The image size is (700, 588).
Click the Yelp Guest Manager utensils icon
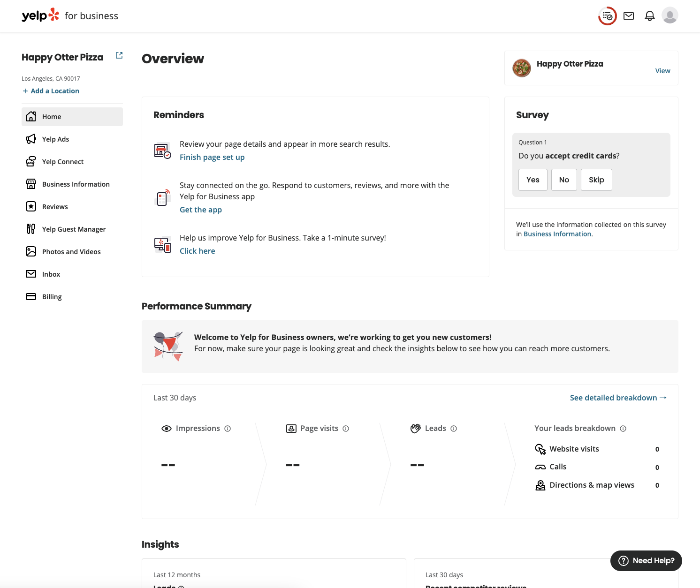(x=31, y=229)
